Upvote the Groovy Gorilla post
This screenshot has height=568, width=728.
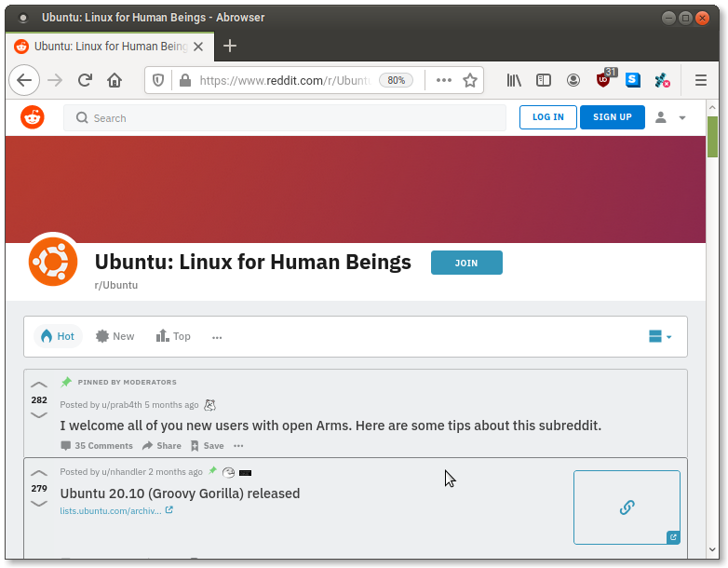point(39,473)
